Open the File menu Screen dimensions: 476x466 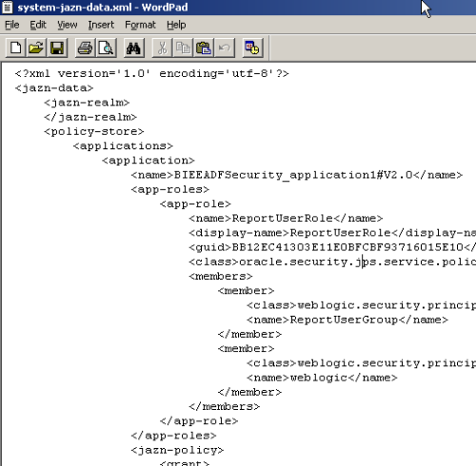click(12, 25)
